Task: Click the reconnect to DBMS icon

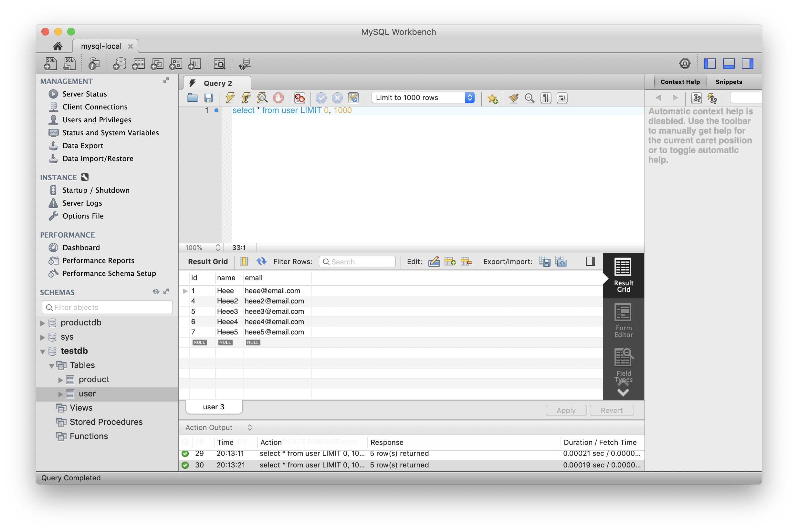Action: tap(245, 64)
